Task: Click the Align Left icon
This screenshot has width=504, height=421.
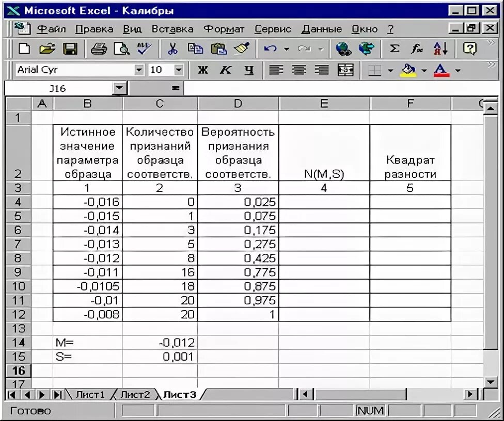Action: [x=276, y=70]
